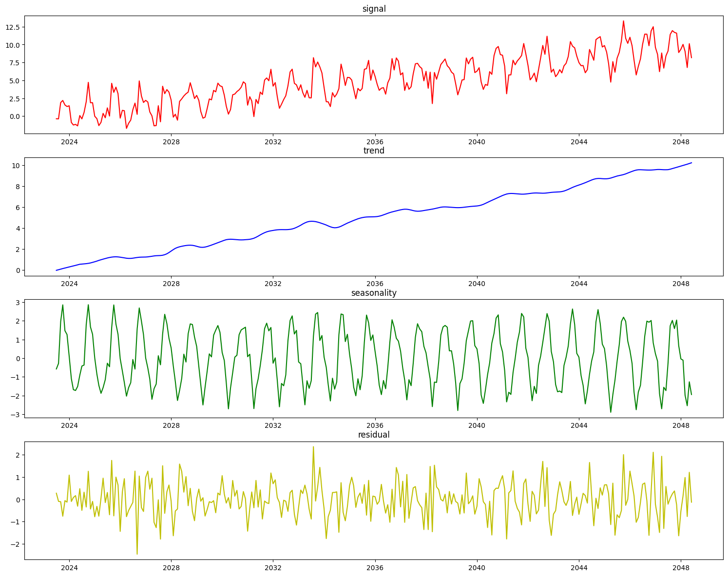Click the 2044 x-axis label under trend plot
Viewport: 728px width, 576px height.
[x=578, y=283]
